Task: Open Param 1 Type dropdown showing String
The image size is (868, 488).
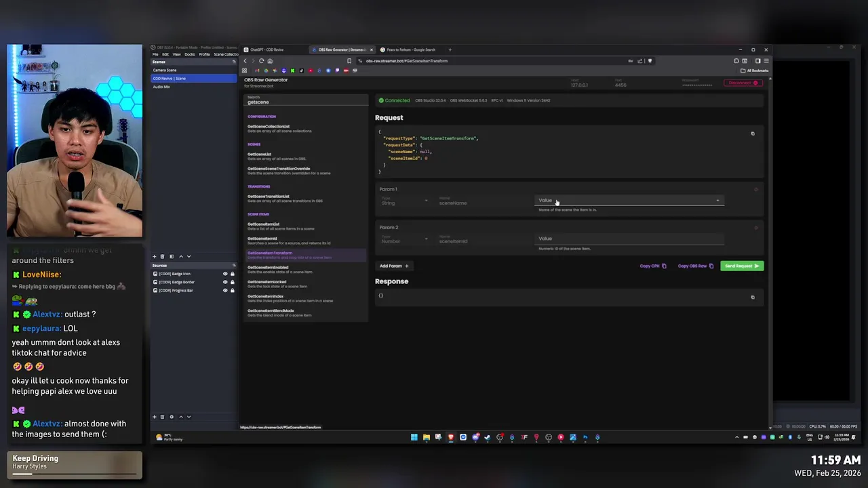Action: coord(404,201)
